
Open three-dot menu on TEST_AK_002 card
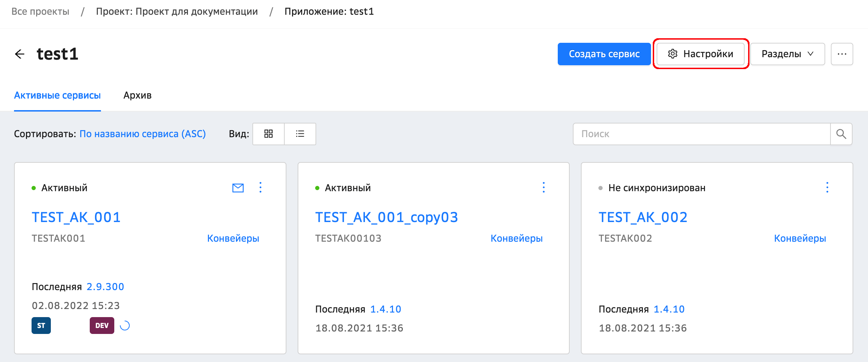(827, 188)
